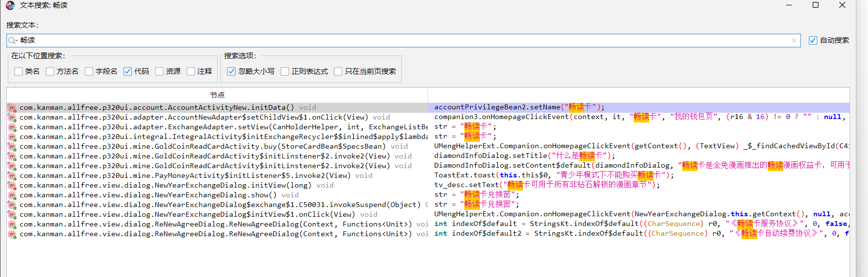
Task: Toggle the 自动搜索 checkbox
Action: coord(813,40)
